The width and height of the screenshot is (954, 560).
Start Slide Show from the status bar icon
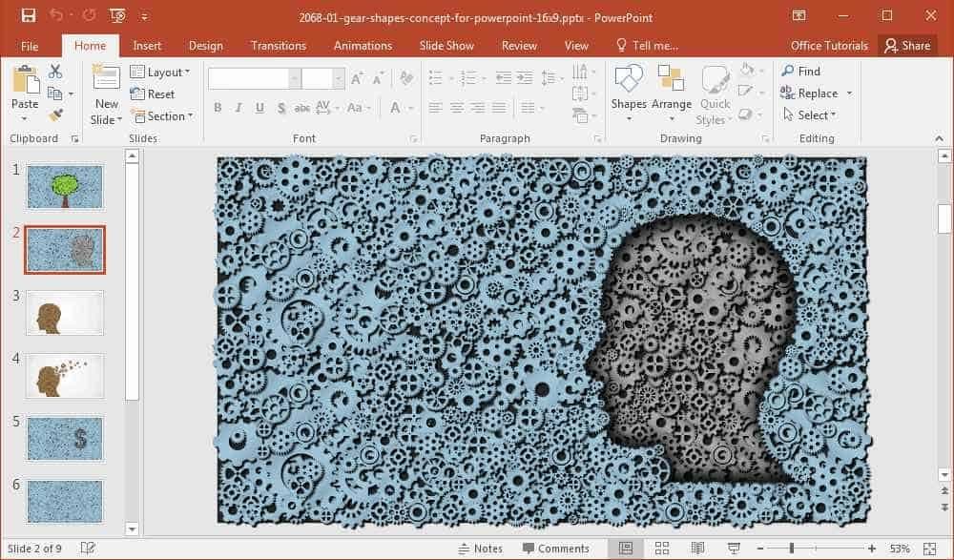point(734,549)
